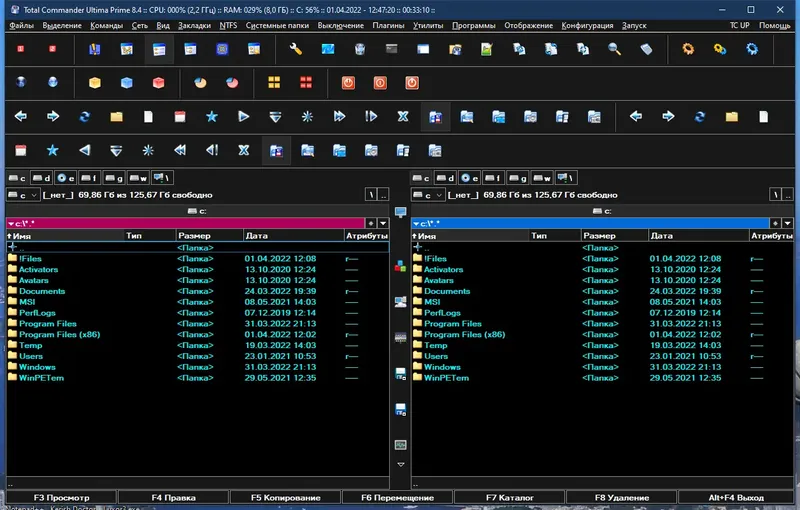Click the F7 Каталог button
The image size is (800, 510).
pyautogui.click(x=510, y=497)
